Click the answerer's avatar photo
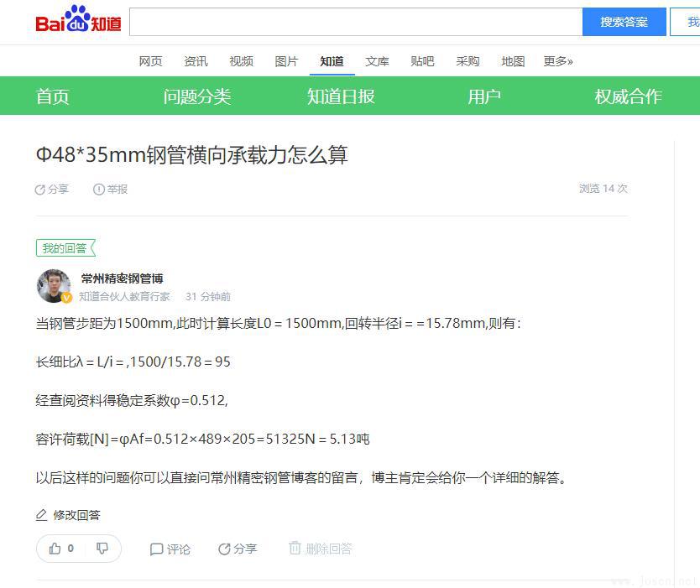The height and width of the screenshot is (588, 700). 54,286
